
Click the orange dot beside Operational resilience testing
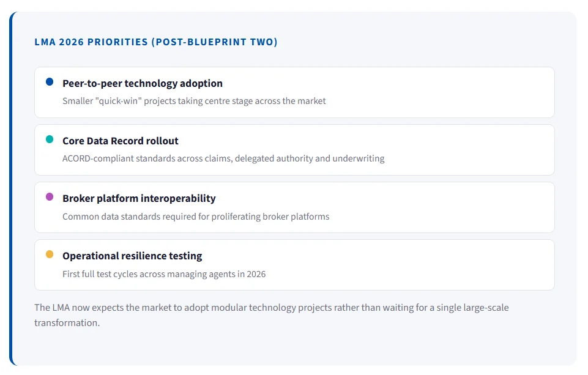click(50, 254)
